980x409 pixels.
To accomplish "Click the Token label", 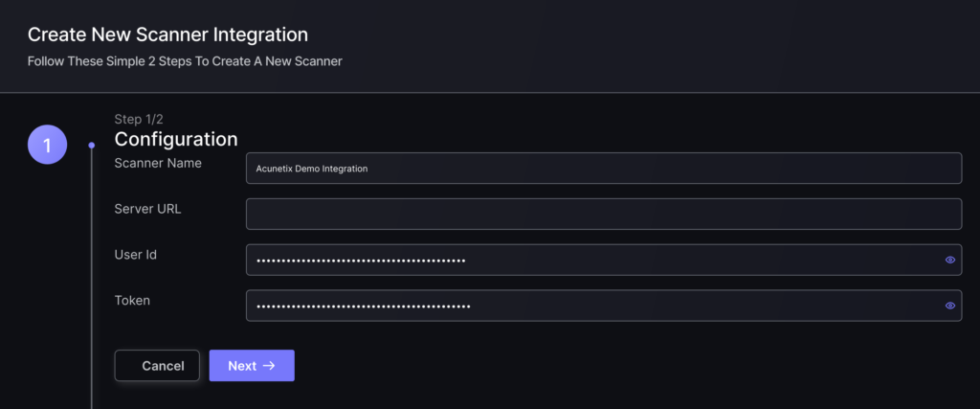I will pos(132,300).
